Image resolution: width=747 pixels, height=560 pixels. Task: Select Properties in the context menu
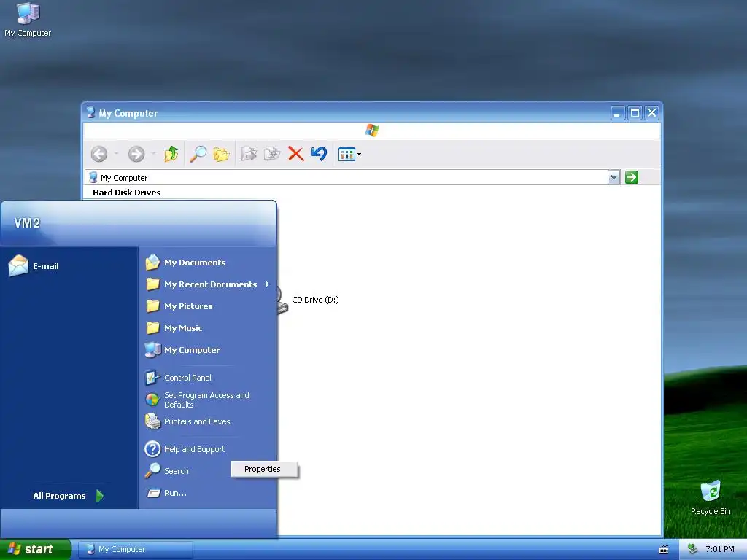264,469
